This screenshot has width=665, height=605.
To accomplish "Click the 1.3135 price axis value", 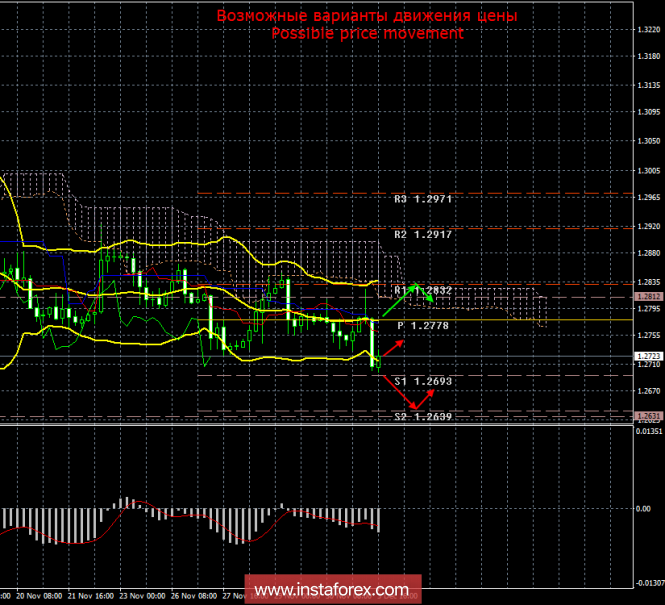I will (649, 85).
